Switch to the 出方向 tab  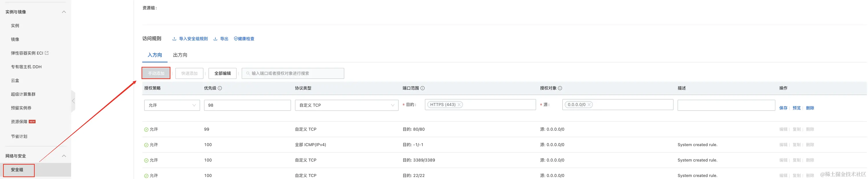coord(180,55)
